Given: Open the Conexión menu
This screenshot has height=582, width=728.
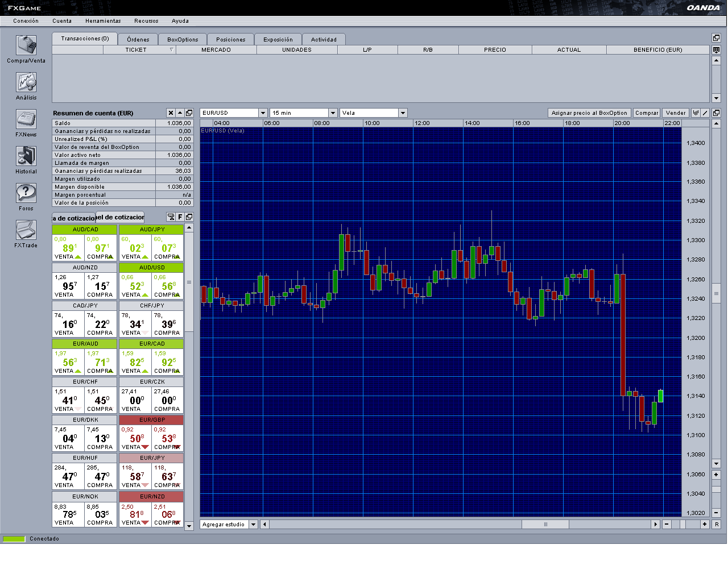Looking at the screenshot, I should point(26,21).
